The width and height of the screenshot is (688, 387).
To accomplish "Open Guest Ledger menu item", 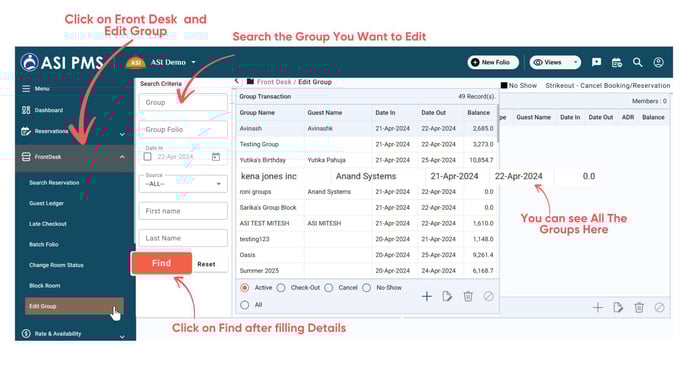I will pos(47,203).
